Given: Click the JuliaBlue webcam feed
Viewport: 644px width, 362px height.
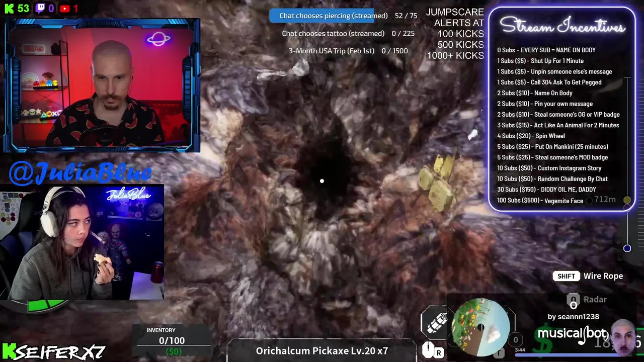Looking at the screenshot, I should 82,242.
